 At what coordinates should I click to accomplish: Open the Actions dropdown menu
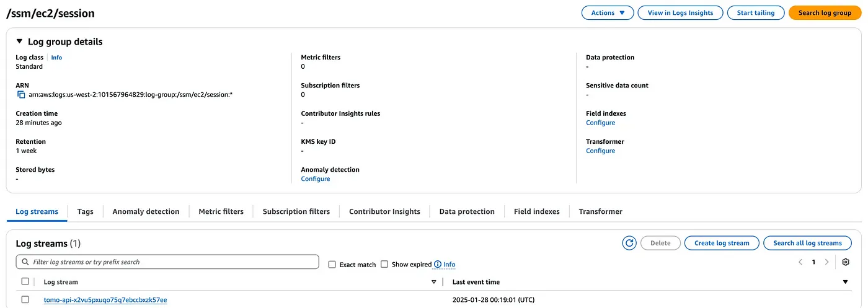(608, 12)
